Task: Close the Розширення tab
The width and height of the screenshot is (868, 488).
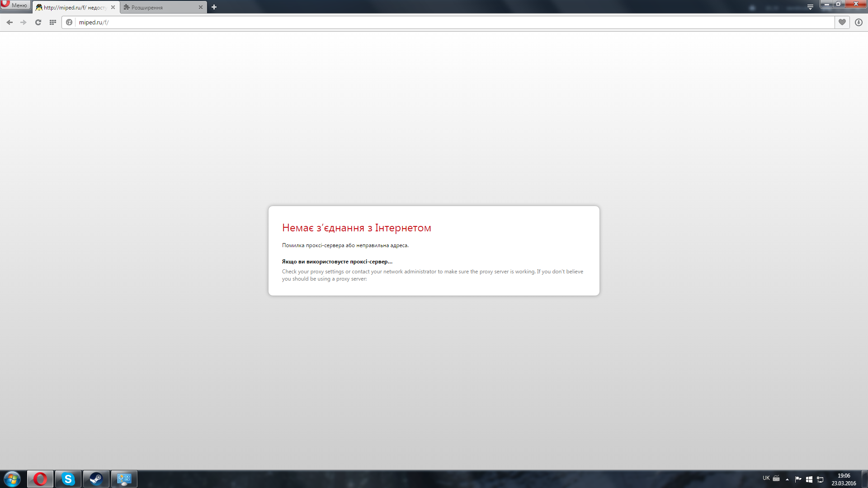Action: point(201,7)
